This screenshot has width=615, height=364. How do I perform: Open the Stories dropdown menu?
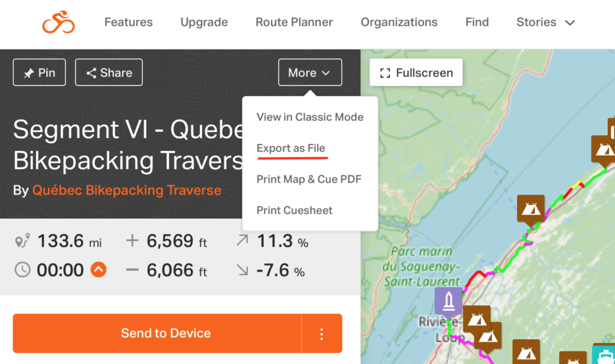pos(545,22)
